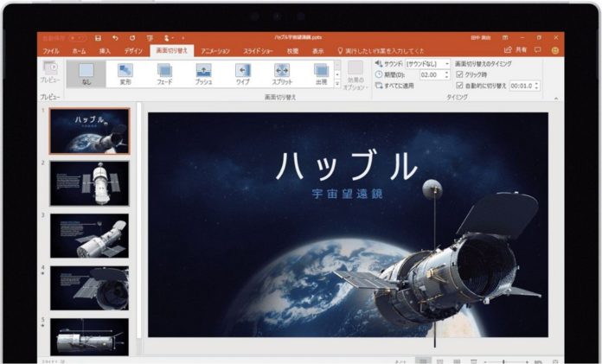Click the 宇宙望遠鏡 subtitle text
The width and height of the screenshot is (602, 364).
[x=348, y=194]
